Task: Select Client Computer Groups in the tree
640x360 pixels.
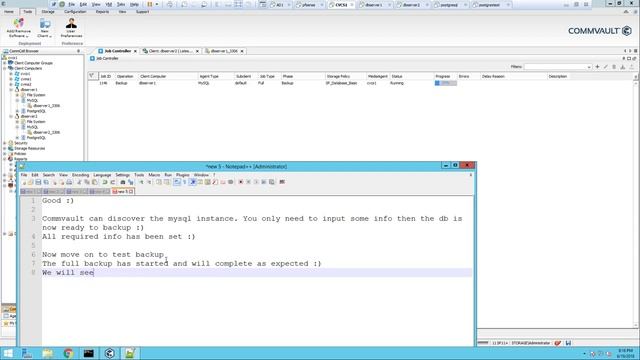Action: click(x=33, y=63)
